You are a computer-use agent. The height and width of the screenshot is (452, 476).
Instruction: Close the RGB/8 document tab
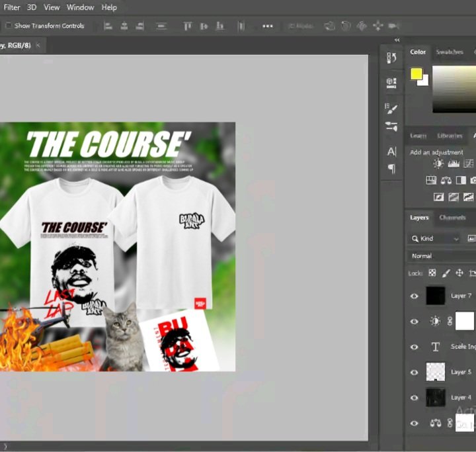pos(38,45)
